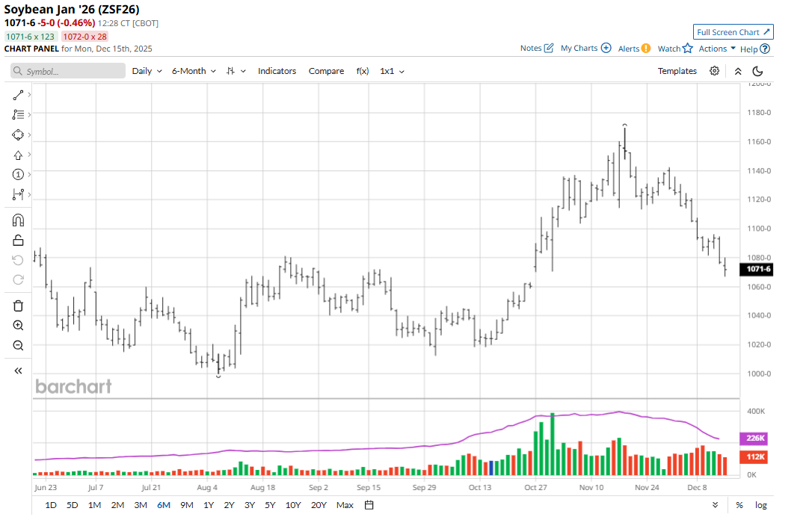
Task: Open the 6-Month period dropdown
Action: coord(194,71)
